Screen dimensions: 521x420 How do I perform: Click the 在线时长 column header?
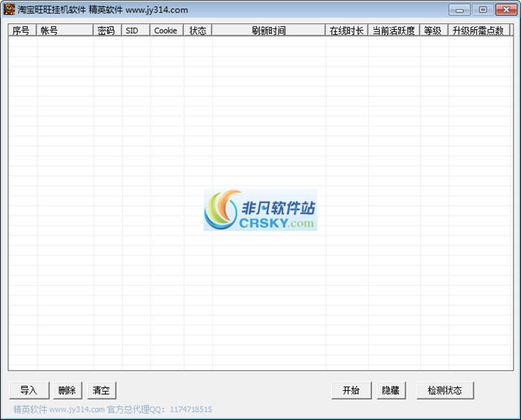[347, 31]
